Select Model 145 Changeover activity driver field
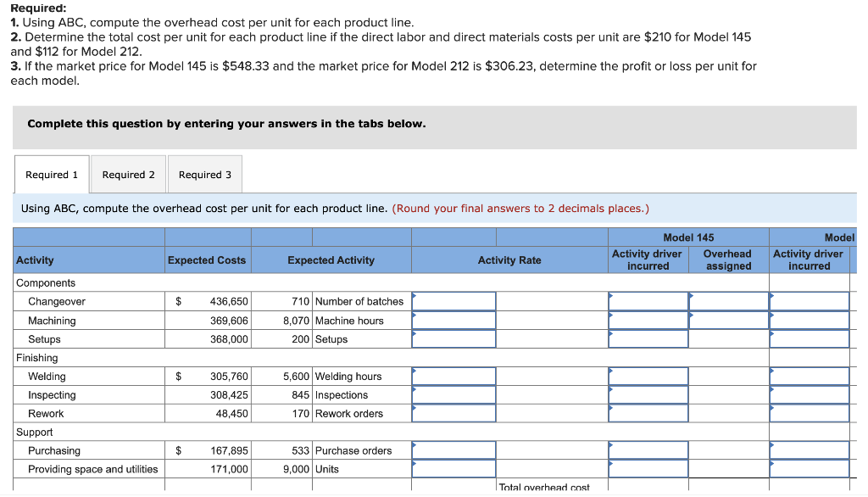Image resolution: width=868 pixels, height=497 pixels. (x=648, y=301)
